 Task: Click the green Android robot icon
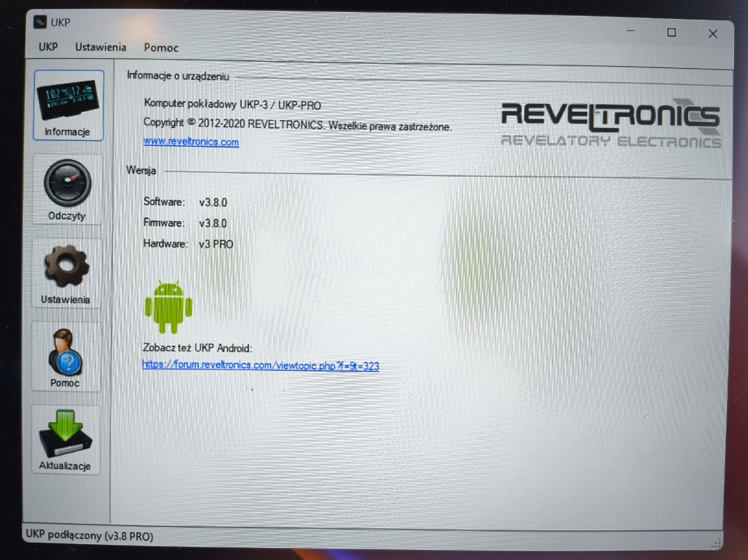tap(168, 307)
